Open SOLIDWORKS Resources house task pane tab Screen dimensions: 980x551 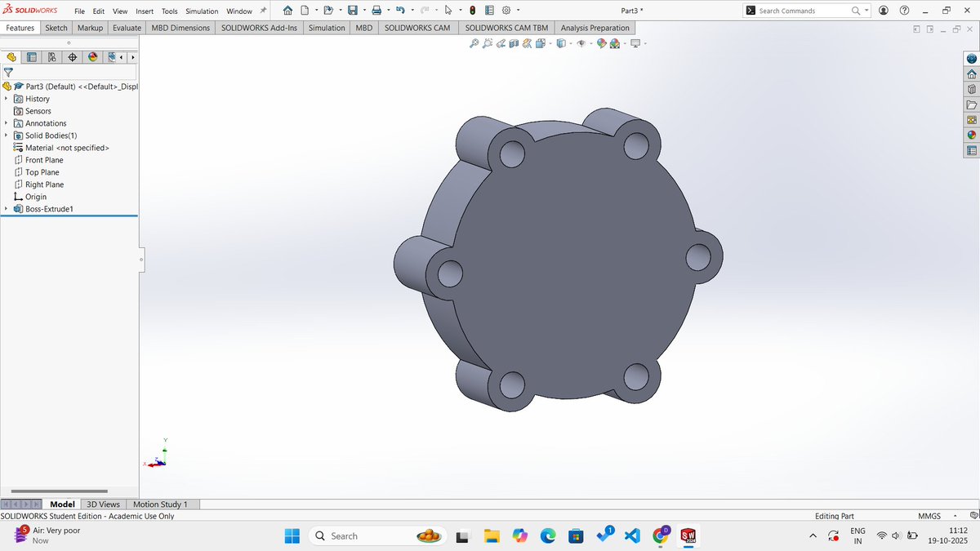pos(971,74)
